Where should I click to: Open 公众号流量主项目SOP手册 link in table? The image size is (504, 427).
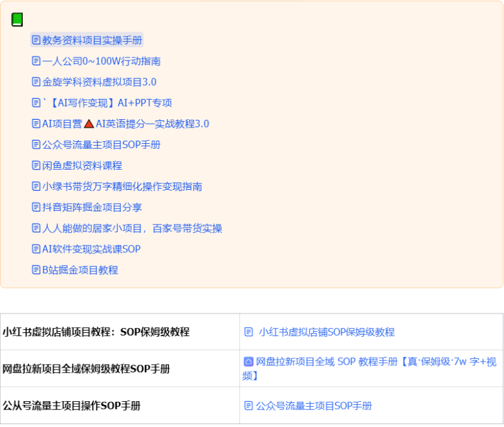[x=314, y=406]
